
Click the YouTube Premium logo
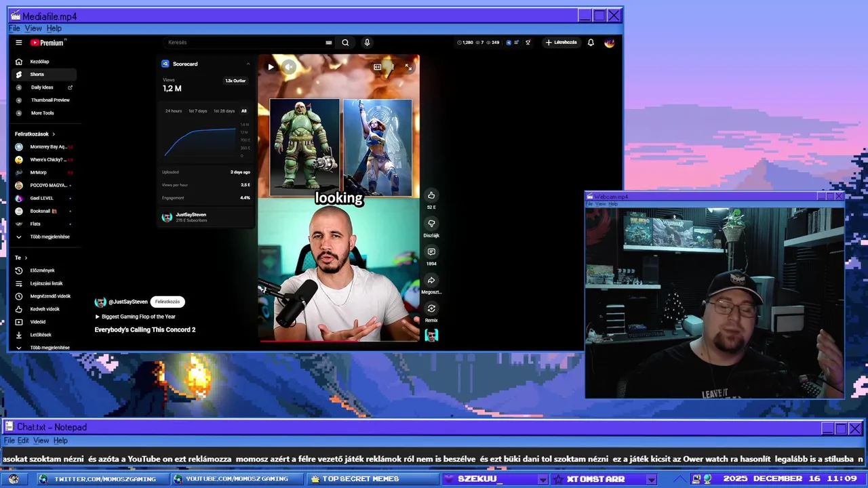[x=47, y=43]
